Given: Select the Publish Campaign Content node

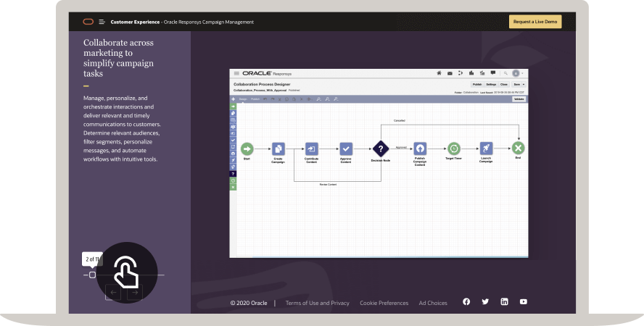Looking at the screenshot, I should [x=420, y=148].
